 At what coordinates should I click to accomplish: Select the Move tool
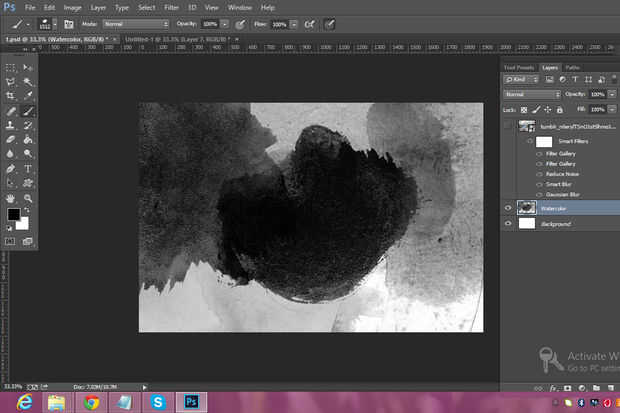(28, 67)
